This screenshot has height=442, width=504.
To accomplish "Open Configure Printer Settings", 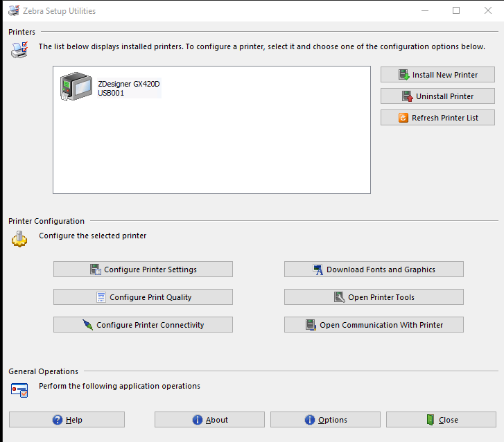I will (143, 269).
